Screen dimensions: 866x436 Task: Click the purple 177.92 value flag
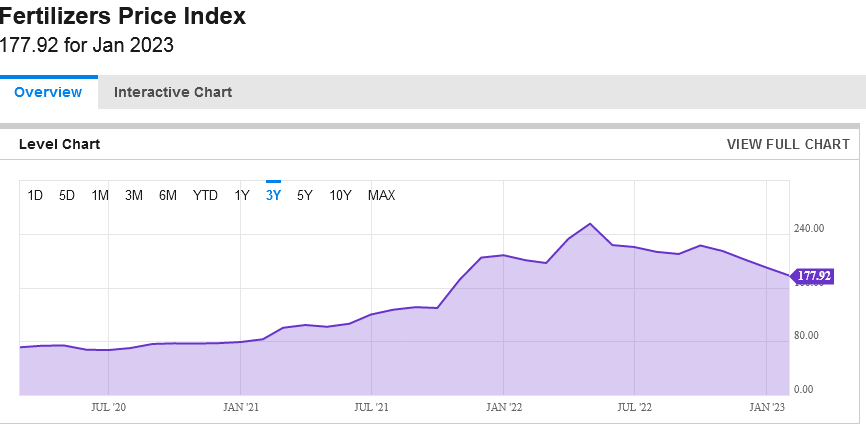click(x=812, y=276)
